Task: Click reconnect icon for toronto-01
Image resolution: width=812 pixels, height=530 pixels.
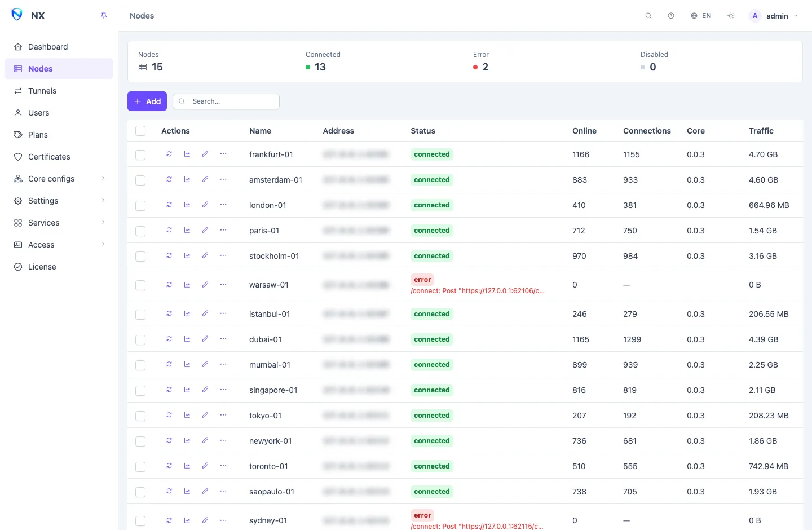Action: 169,466
